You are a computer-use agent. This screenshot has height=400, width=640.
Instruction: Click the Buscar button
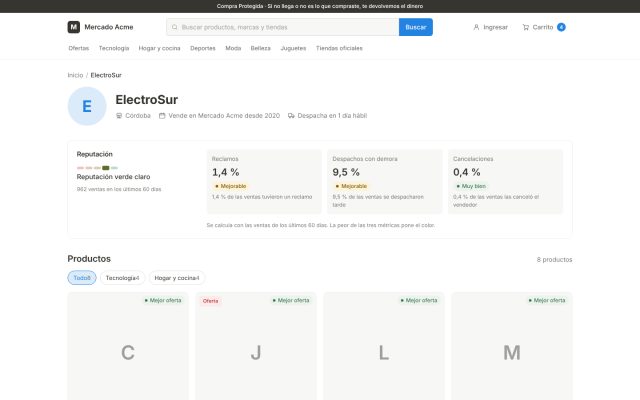tap(416, 27)
